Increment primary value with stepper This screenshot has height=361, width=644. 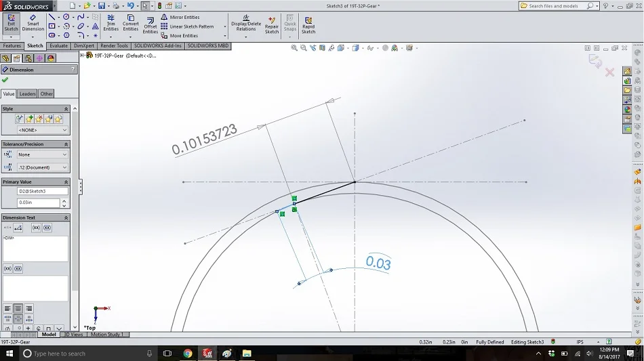(64, 200)
